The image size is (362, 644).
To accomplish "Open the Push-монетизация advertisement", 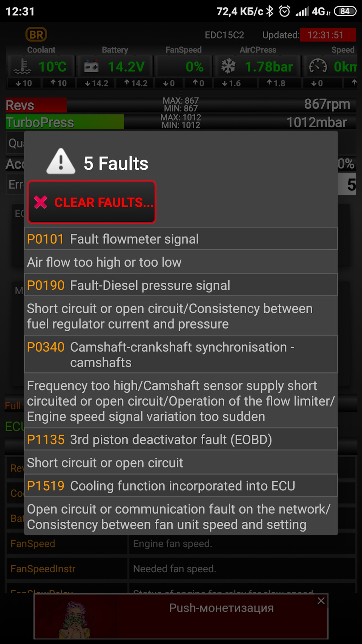I will pos(181,616).
